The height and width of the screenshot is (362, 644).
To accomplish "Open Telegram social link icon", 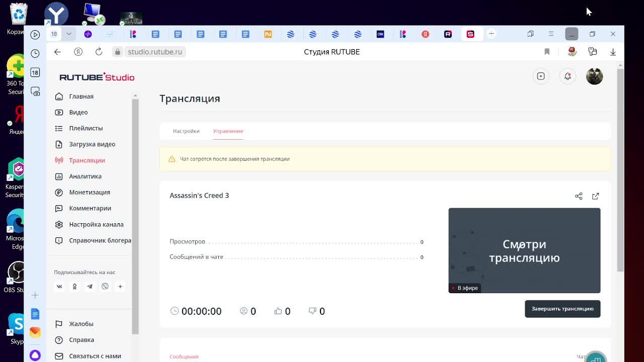I will 90,286.
